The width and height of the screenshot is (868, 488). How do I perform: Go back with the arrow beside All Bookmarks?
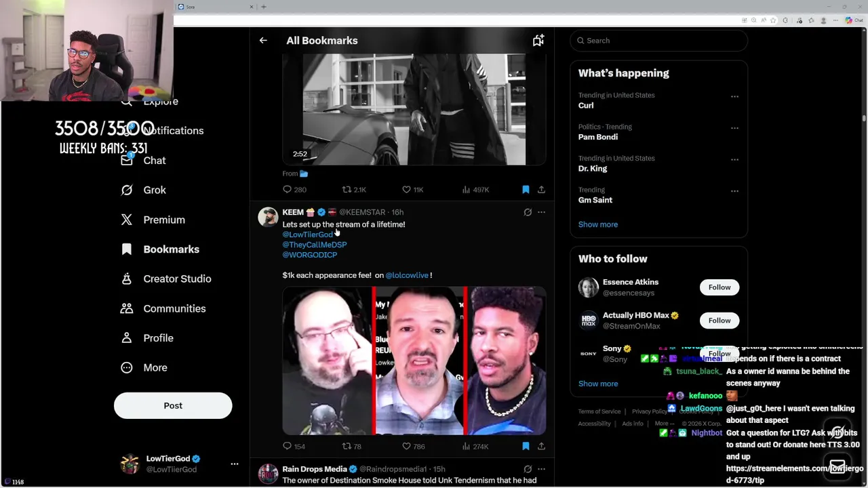coord(263,41)
